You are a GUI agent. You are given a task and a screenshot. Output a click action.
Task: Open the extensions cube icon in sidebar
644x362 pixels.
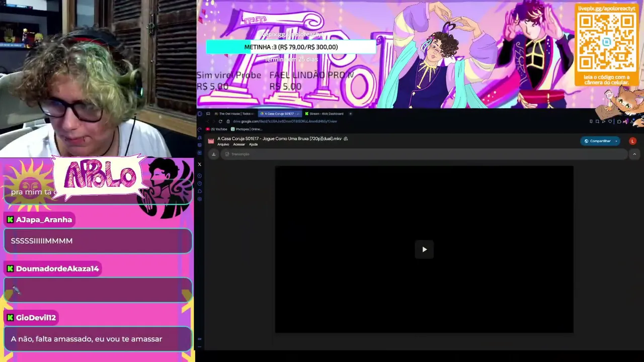(x=199, y=191)
